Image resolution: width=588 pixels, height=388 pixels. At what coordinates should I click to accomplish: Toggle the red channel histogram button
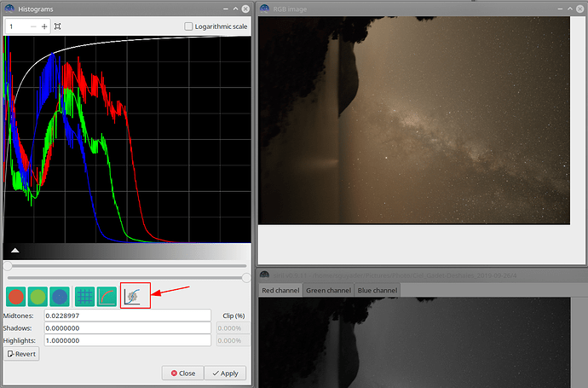tap(15, 297)
